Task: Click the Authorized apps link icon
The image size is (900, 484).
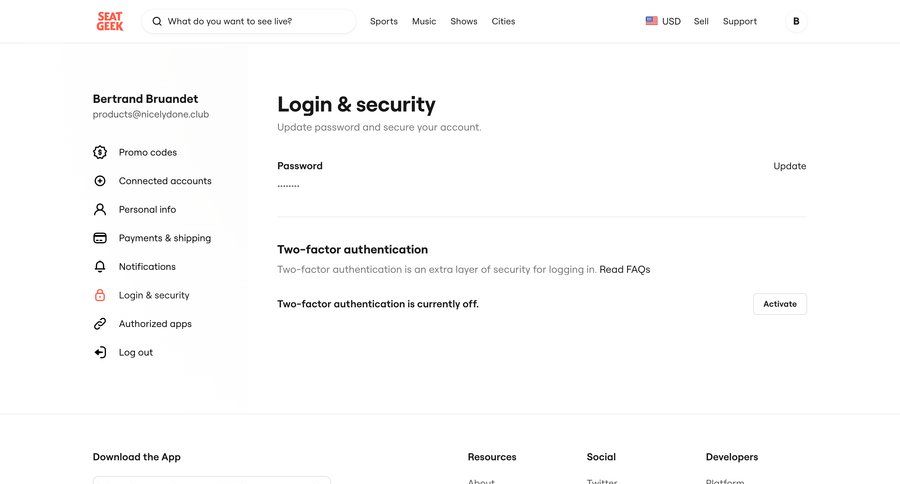Action: pos(100,324)
